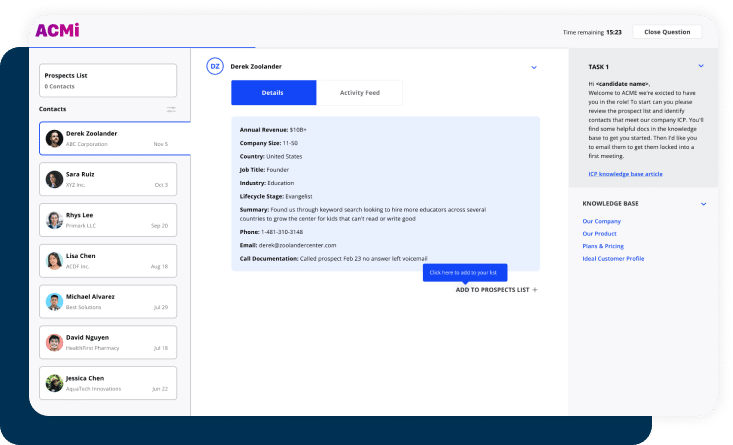Click the Best Solutions company label
Viewport: 733px width, 445px height.
coord(83,307)
